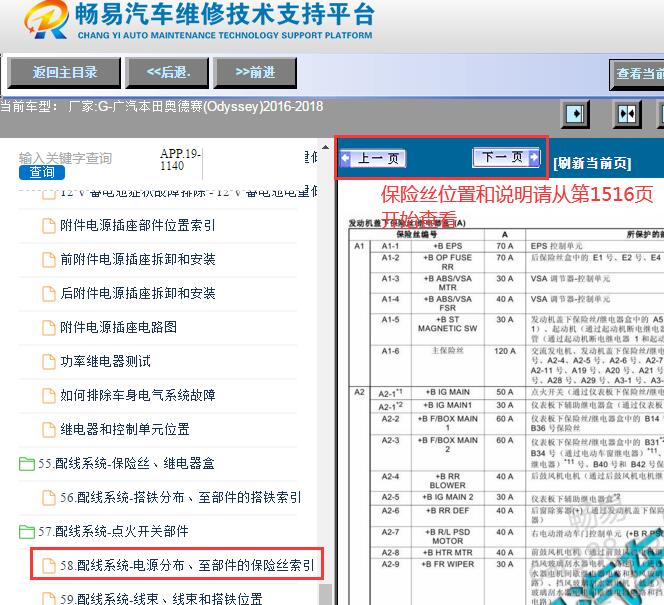Open 前附件电源插座拆卸和安装 document
This screenshot has width=664, height=605.
pyautogui.click(x=138, y=259)
